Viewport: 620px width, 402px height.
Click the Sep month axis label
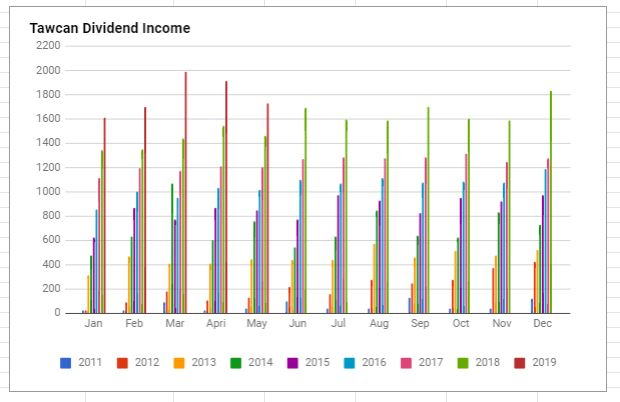420,325
